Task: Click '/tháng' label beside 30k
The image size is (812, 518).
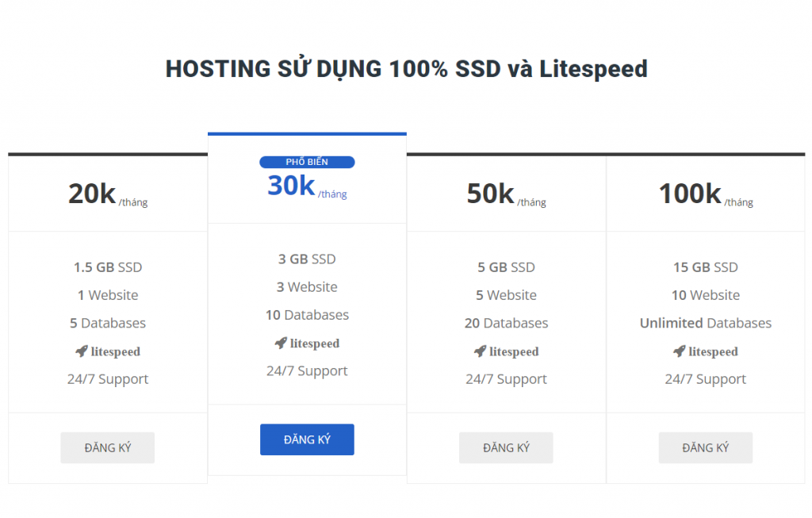Action: (x=332, y=194)
